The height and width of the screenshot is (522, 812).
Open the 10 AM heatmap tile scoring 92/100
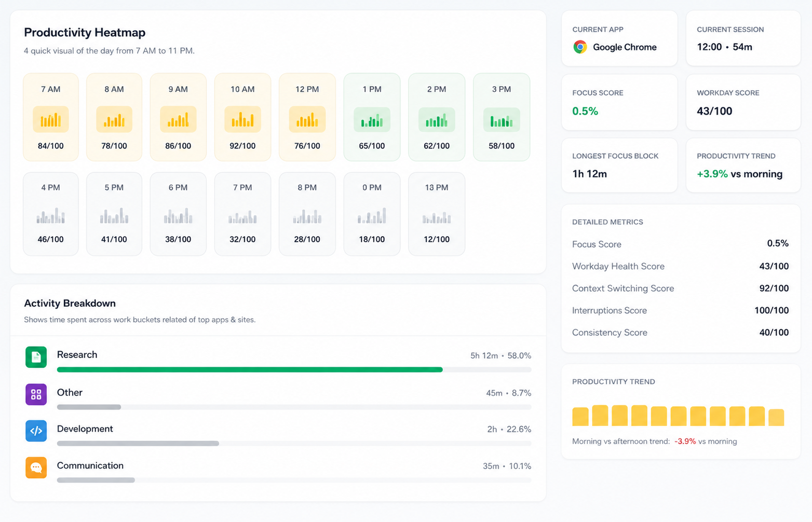pyautogui.click(x=242, y=117)
